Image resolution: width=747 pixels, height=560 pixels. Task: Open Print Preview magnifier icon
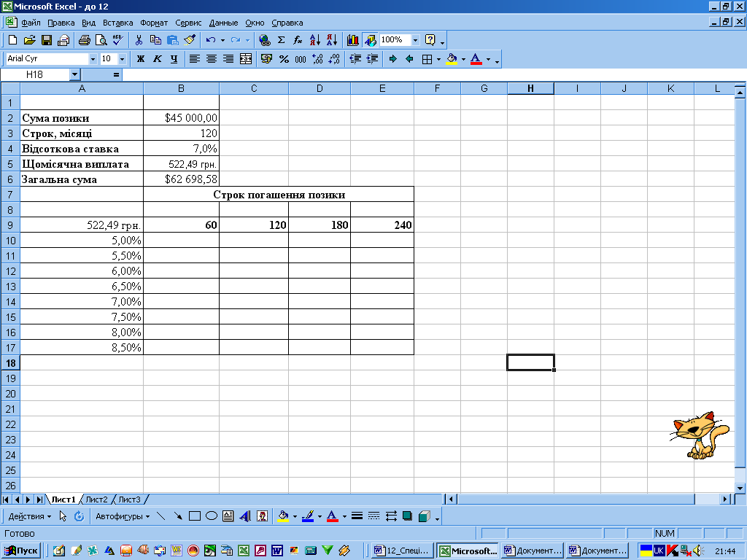pyautogui.click(x=101, y=40)
